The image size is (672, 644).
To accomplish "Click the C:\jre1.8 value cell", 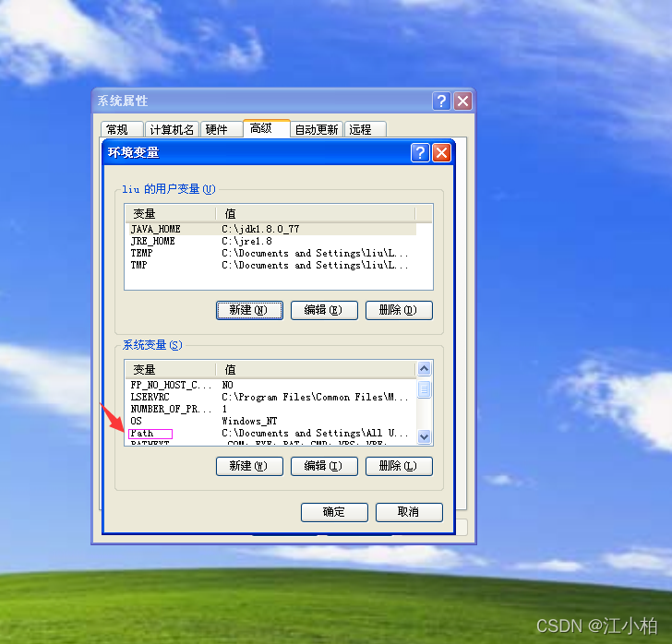I will (x=246, y=241).
